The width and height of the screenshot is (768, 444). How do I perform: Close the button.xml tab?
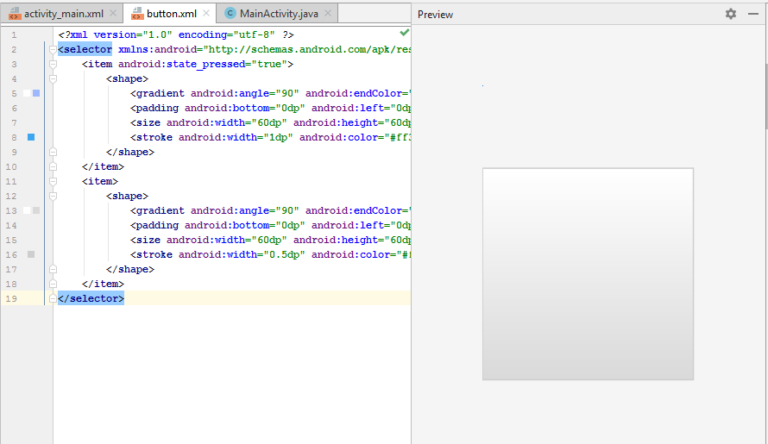(x=206, y=13)
